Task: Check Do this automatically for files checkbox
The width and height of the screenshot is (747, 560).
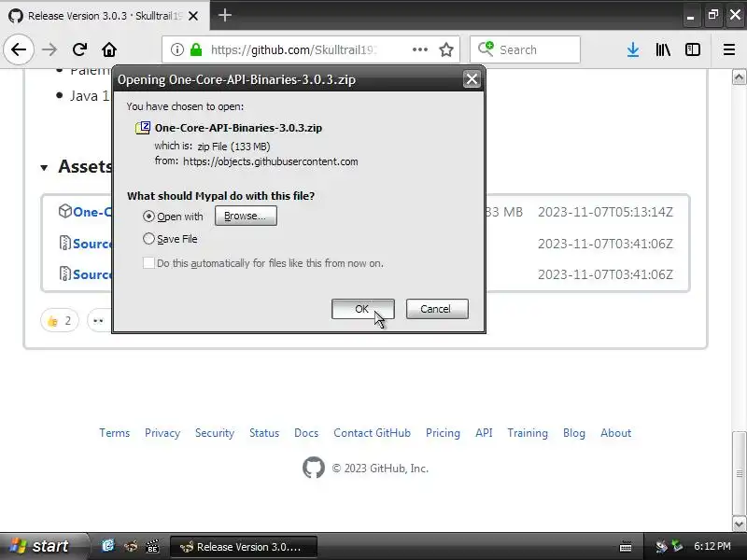Action: click(x=148, y=263)
